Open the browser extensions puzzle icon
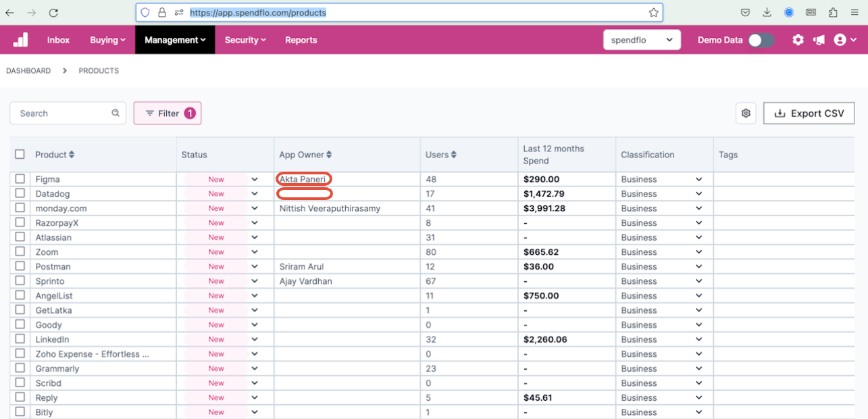Viewport: 868px width, 419px height. pyautogui.click(x=833, y=12)
